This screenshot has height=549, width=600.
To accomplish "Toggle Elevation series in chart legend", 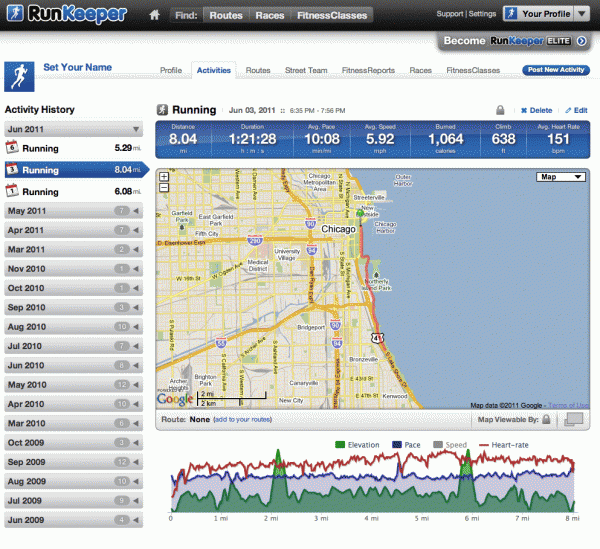I will click(x=357, y=445).
